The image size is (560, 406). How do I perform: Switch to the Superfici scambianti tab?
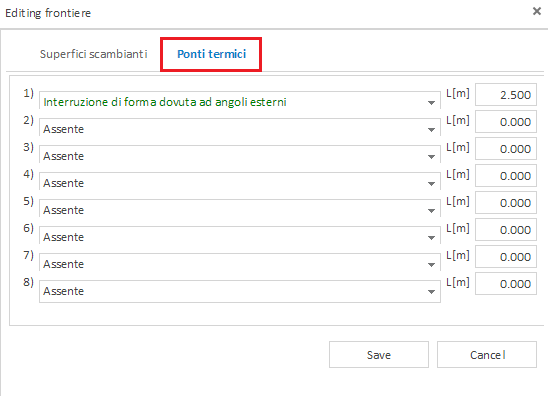click(93, 54)
